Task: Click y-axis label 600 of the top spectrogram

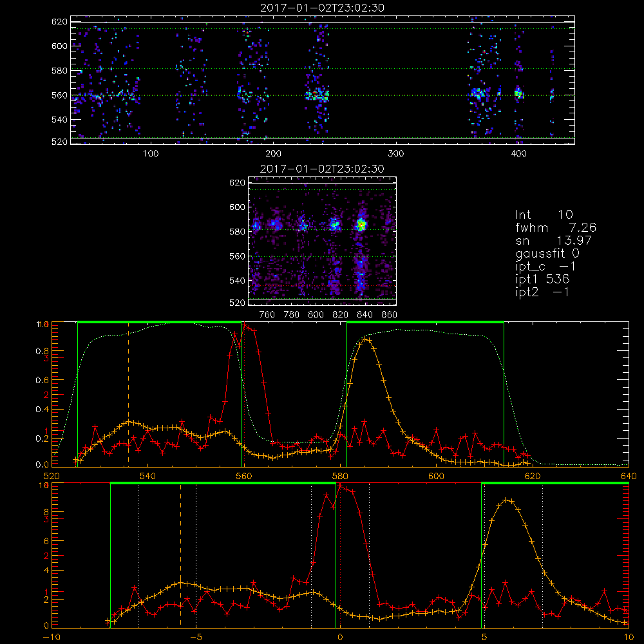Action: (x=59, y=46)
